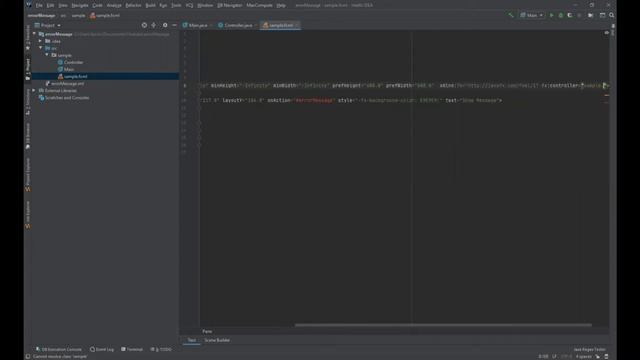Screen dimensions: 640x360
Task: Click the expand all icon in Project panel
Action: coord(154,25)
